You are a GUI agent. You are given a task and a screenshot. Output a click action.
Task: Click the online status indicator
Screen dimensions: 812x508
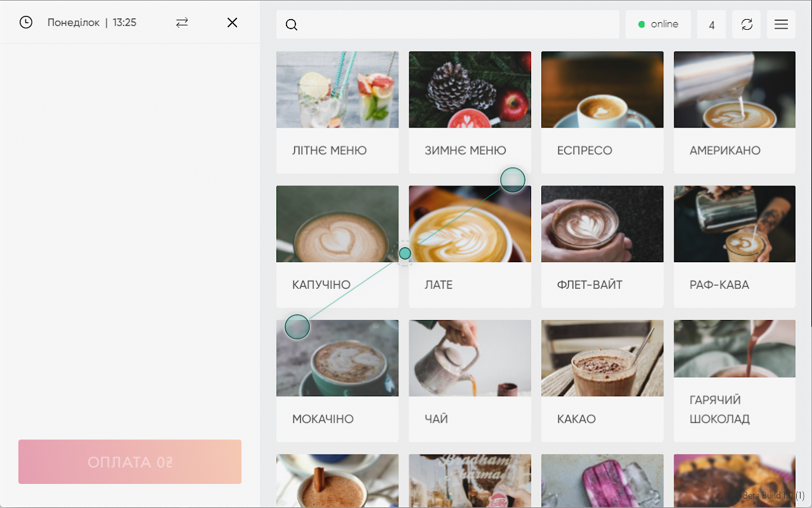pyautogui.click(x=658, y=25)
